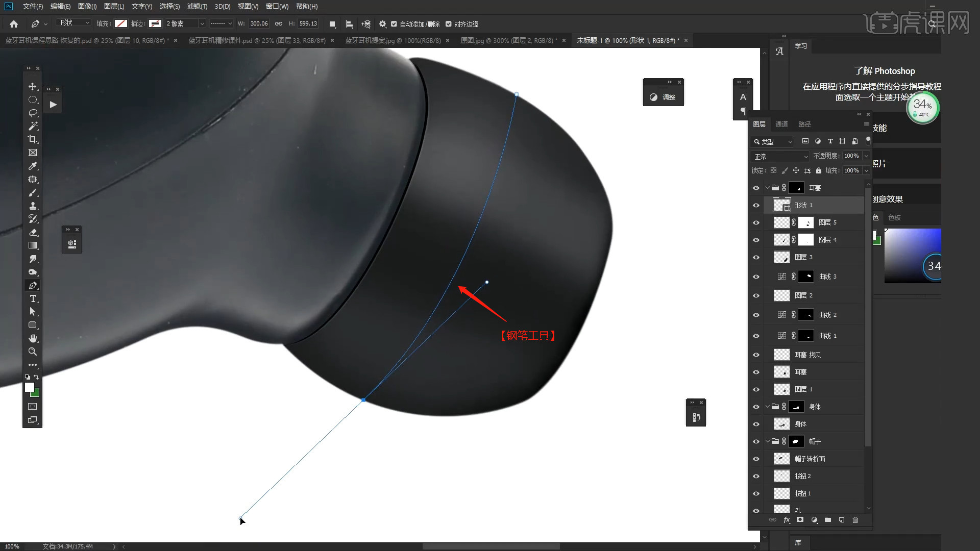The width and height of the screenshot is (980, 551).
Task: Disable the 对齐边缘 checkbox
Action: (x=449, y=24)
